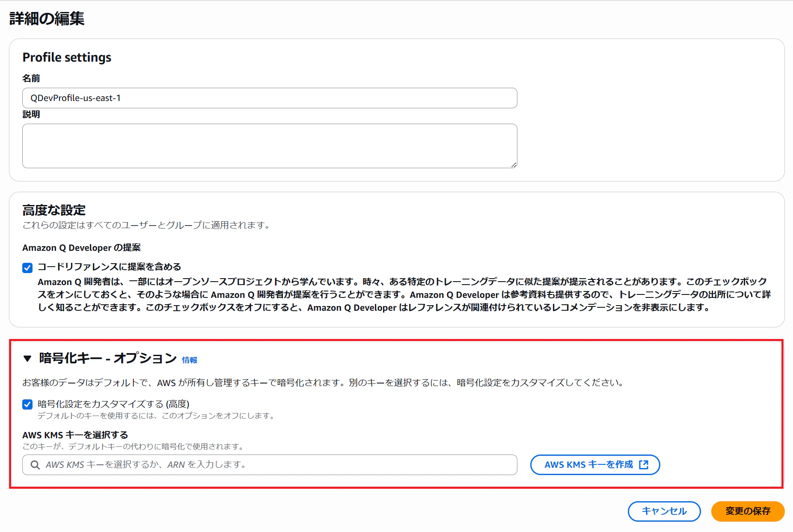Click the 名前 field label

(x=31, y=78)
